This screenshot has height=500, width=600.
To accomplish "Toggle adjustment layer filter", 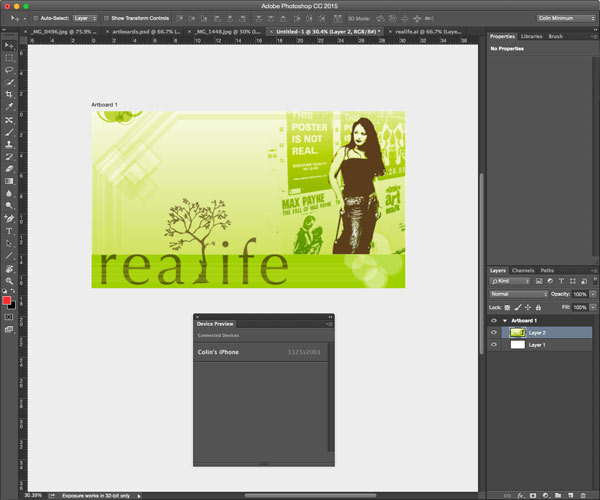I will click(550, 281).
